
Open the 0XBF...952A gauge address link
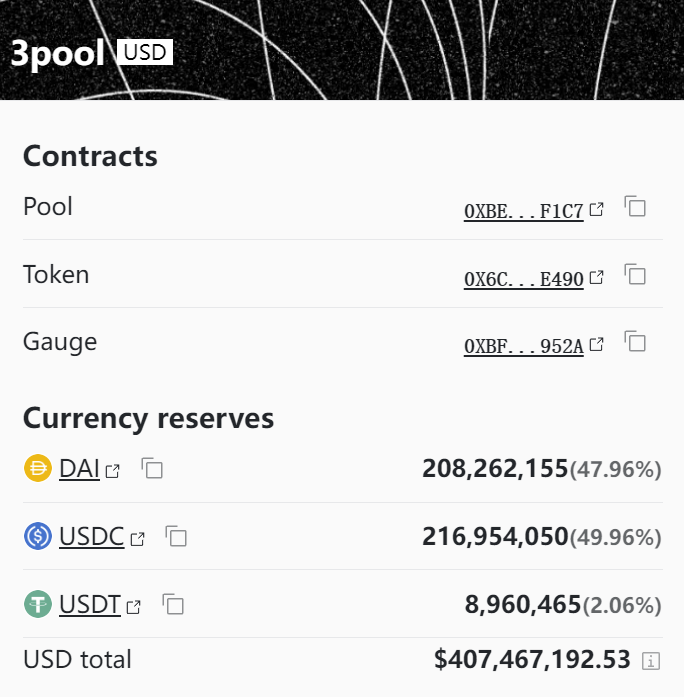tap(524, 346)
